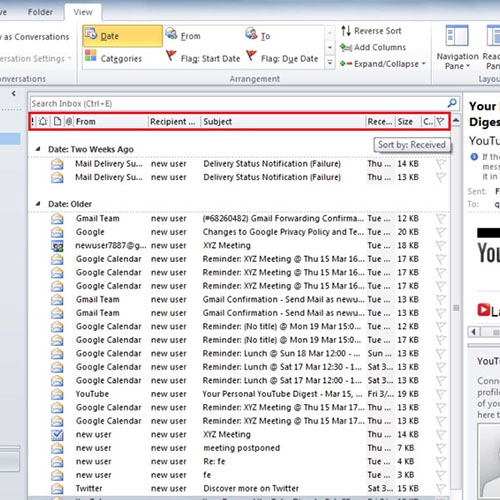Collapse the Date: Two Weeks Ago group
500x500 pixels.
click(x=38, y=149)
